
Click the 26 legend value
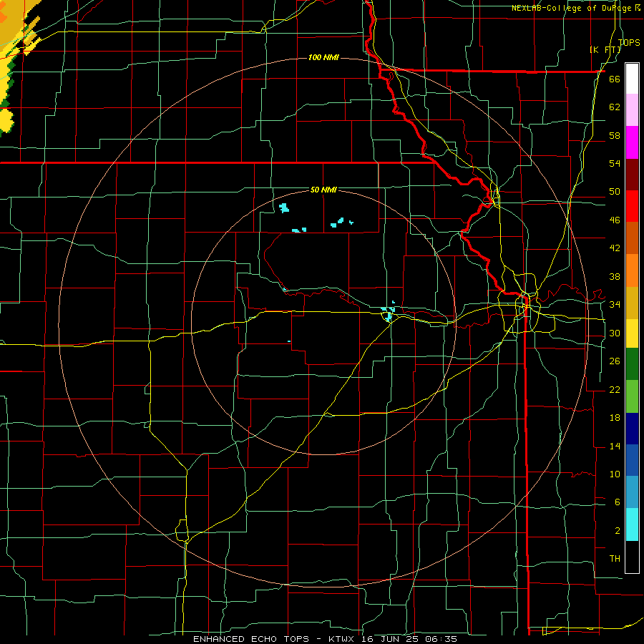click(615, 361)
